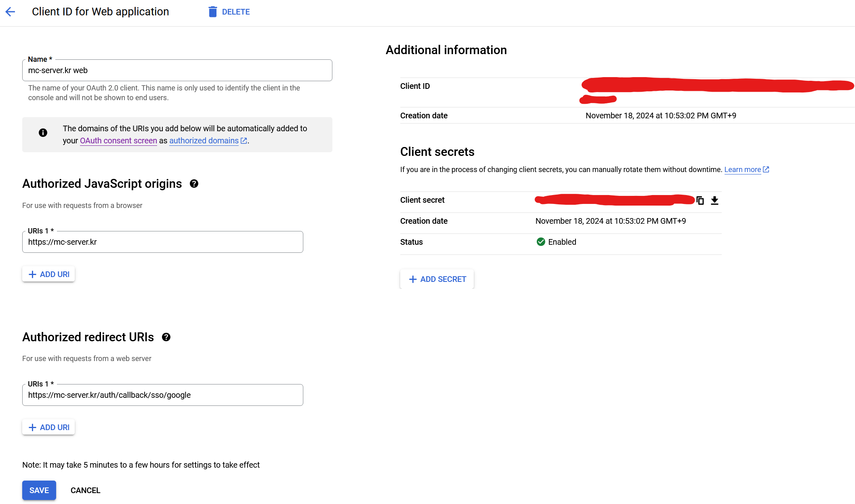Copy the client secret to clipboard

tap(700, 200)
